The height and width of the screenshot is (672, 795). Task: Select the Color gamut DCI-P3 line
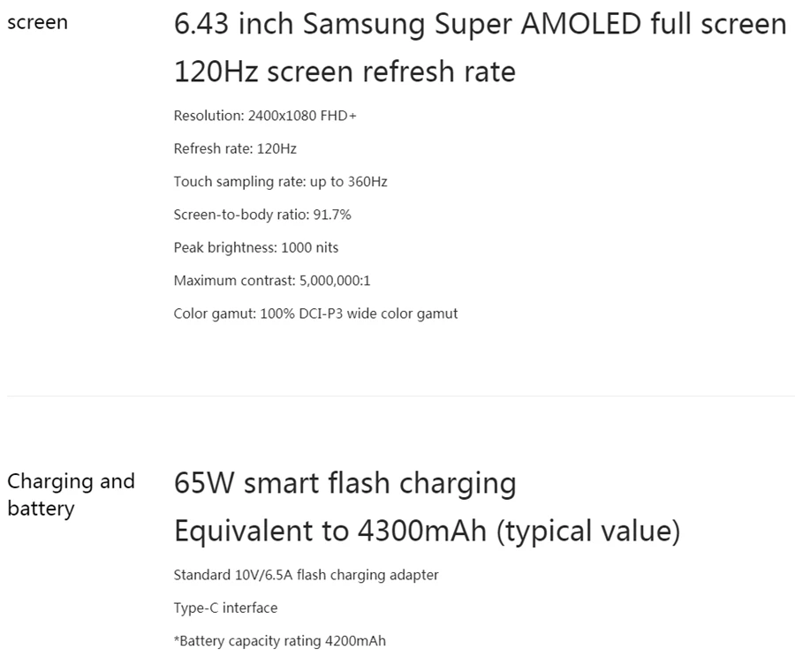click(315, 313)
